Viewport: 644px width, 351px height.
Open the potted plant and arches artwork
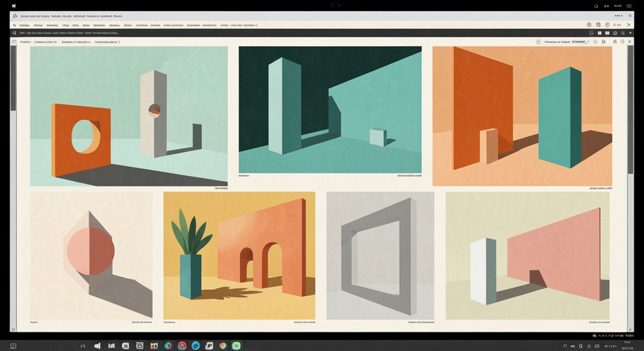[239, 256]
